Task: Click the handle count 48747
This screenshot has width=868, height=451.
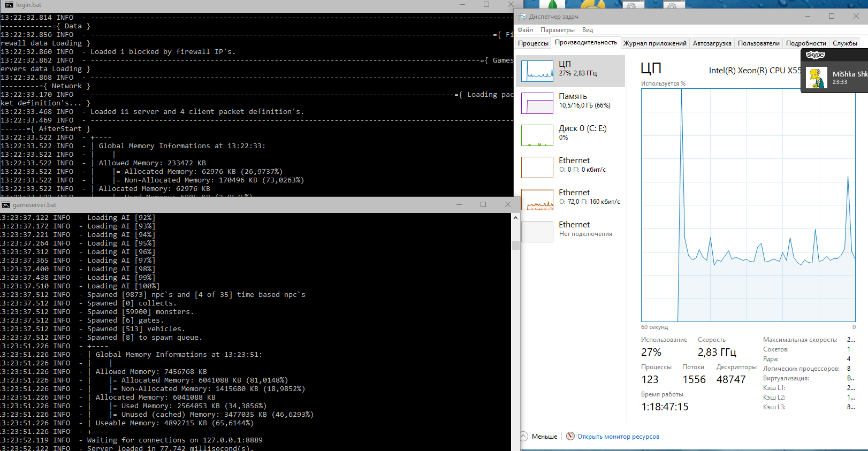Action: click(x=731, y=380)
